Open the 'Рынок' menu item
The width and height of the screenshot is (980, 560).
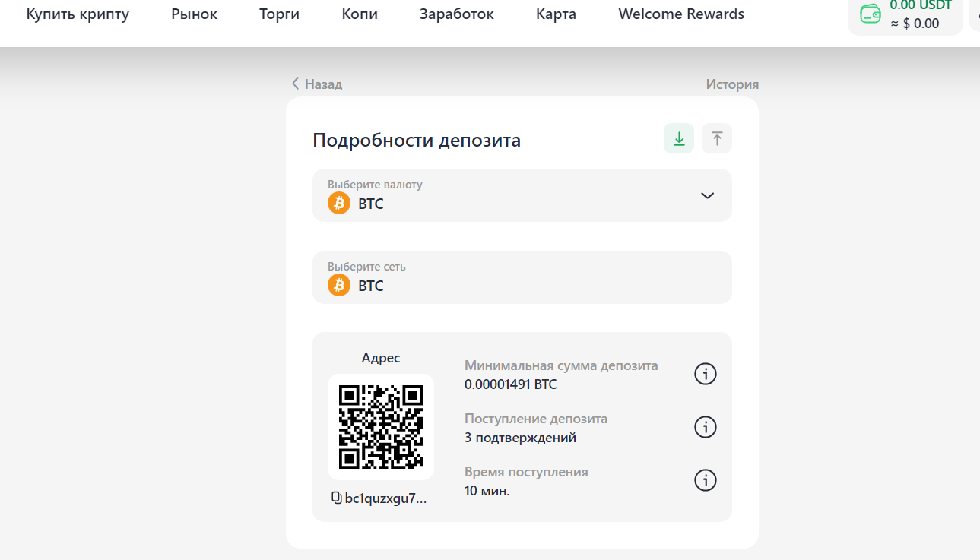coord(194,14)
